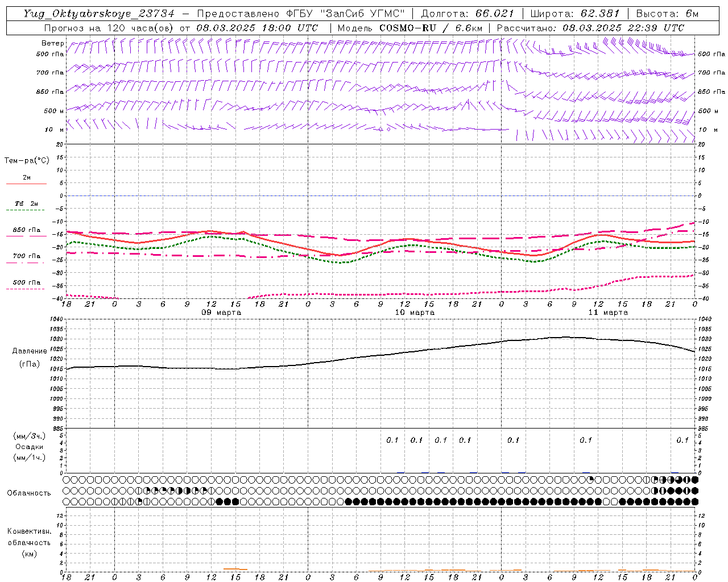728x582 pixels.
Task: Click the Облачность panel label
Action: pos(29,493)
